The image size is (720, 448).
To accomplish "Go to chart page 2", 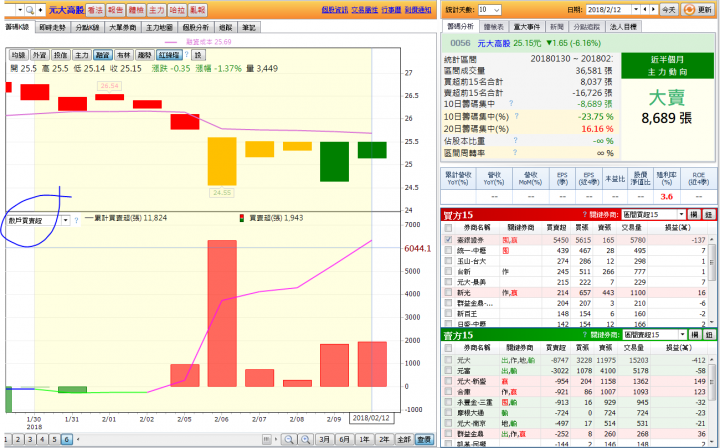I will click(17, 439).
